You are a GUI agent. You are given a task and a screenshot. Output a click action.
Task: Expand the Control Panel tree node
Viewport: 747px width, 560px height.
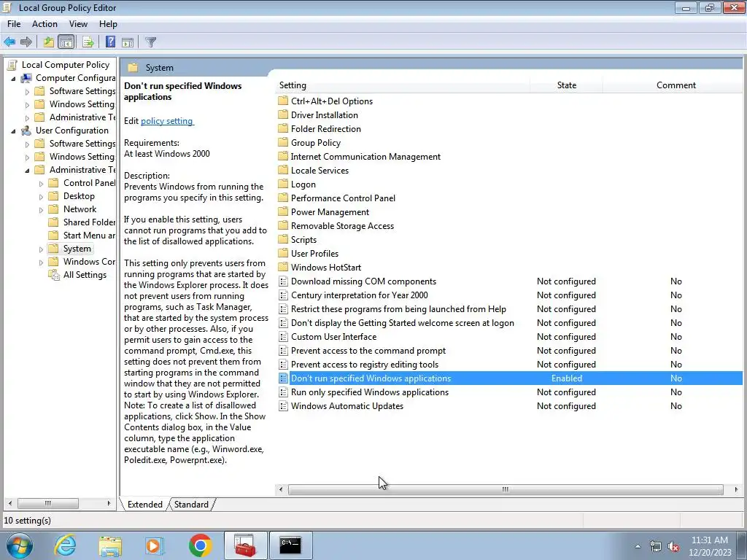coord(41,183)
